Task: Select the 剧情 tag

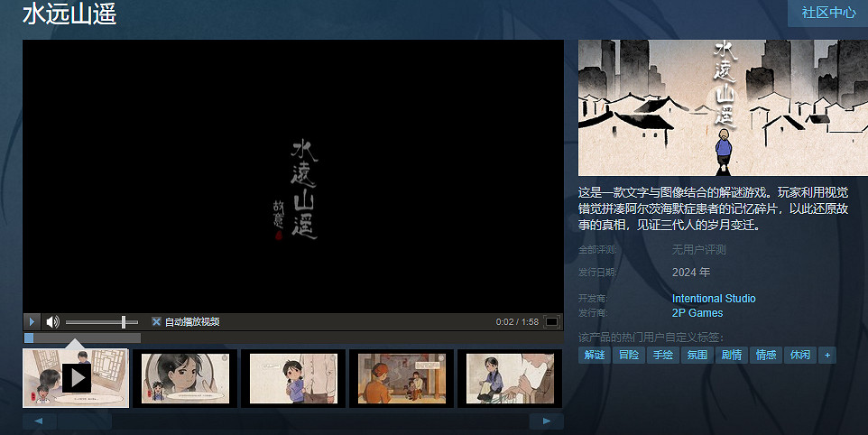Action: (x=731, y=355)
